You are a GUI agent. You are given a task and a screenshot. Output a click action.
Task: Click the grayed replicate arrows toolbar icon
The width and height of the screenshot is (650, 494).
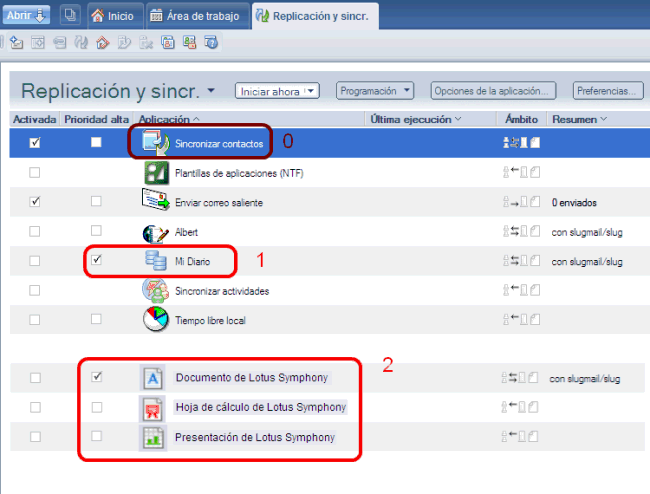[81, 42]
